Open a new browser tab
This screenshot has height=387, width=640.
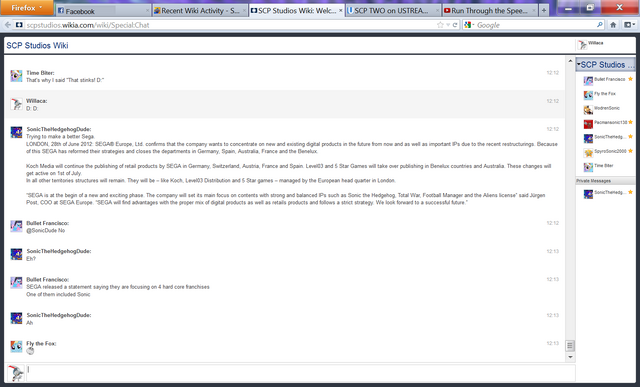tap(544, 11)
